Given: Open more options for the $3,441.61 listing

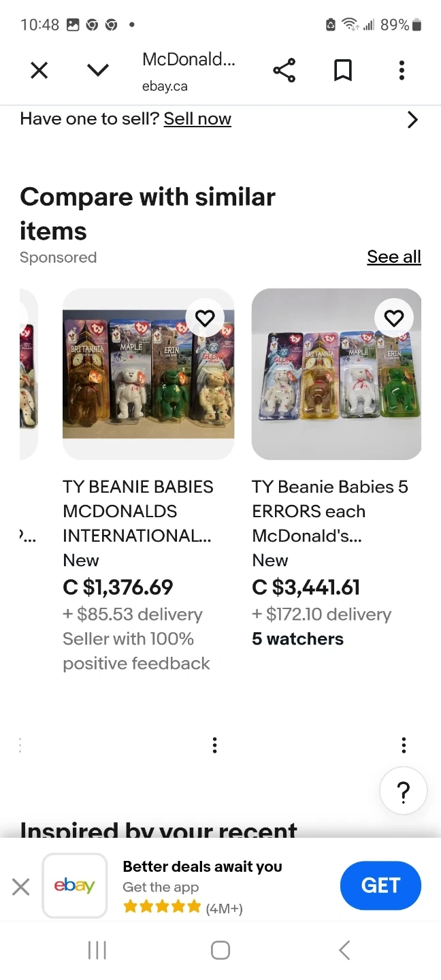Looking at the screenshot, I should [x=404, y=745].
